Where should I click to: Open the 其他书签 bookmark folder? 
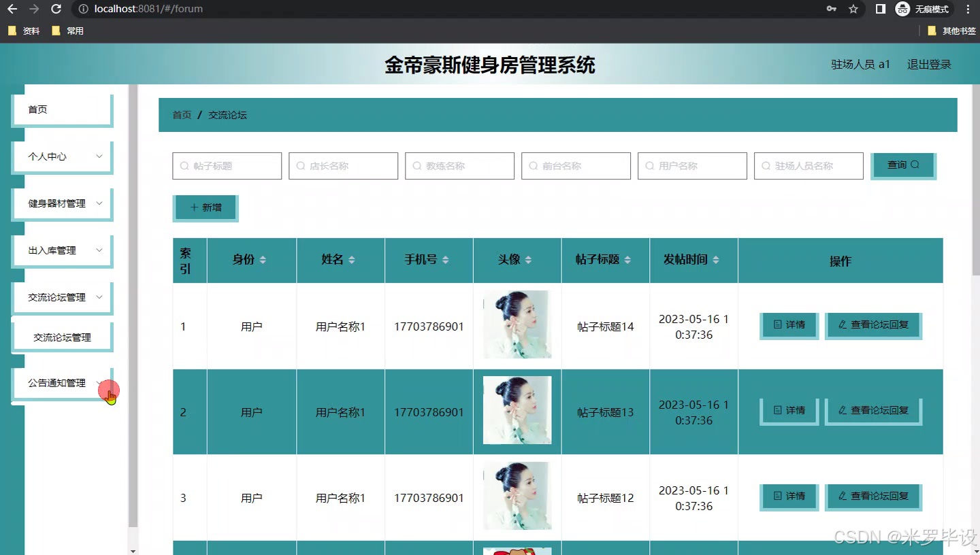[x=951, y=31]
